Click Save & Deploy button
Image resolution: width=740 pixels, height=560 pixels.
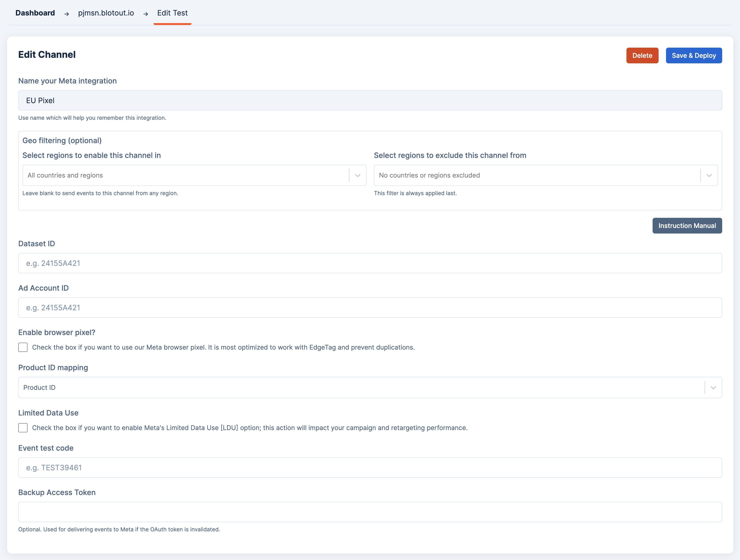[694, 55]
